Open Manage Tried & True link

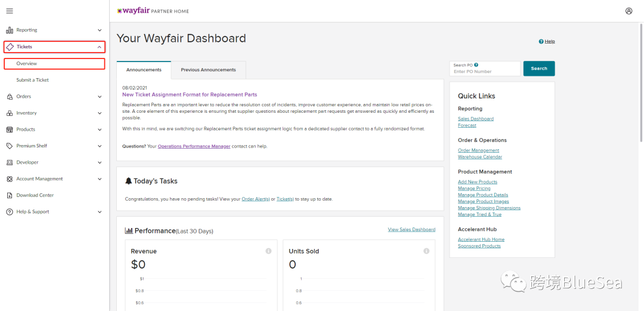[x=479, y=215]
